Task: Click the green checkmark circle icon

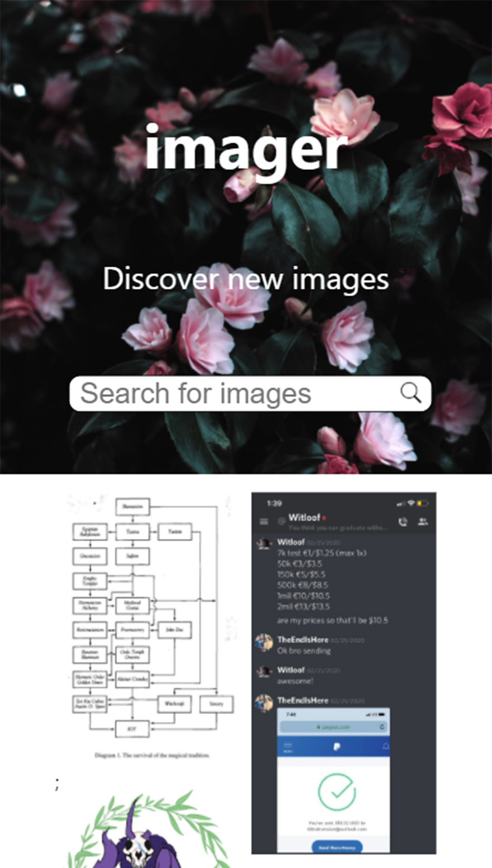Action: click(x=337, y=792)
